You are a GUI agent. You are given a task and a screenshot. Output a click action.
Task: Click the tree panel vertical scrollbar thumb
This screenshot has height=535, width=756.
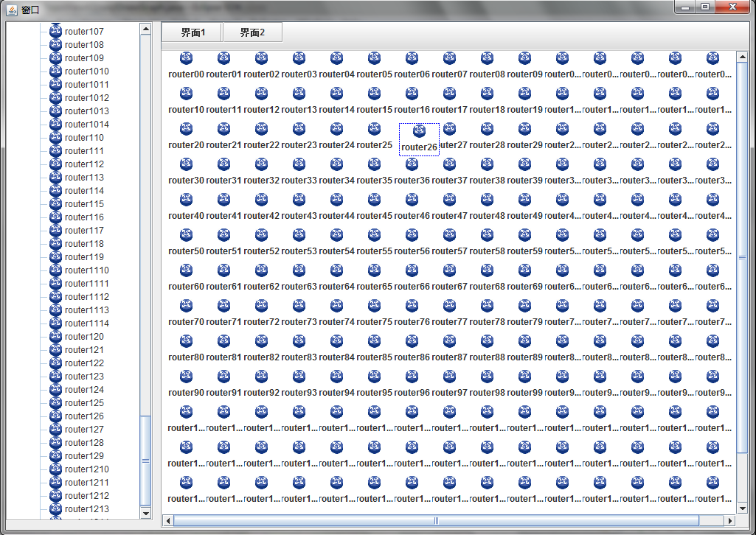pyautogui.click(x=145, y=461)
